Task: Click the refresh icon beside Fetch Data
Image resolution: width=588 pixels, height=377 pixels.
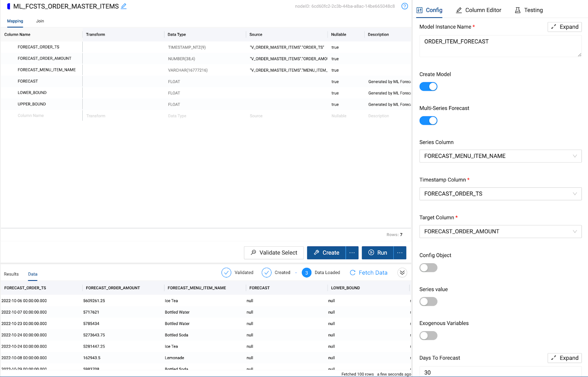Action: (352, 272)
